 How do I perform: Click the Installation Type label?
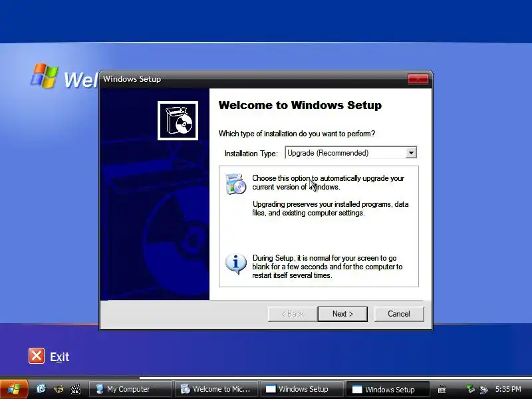coord(251,154)
